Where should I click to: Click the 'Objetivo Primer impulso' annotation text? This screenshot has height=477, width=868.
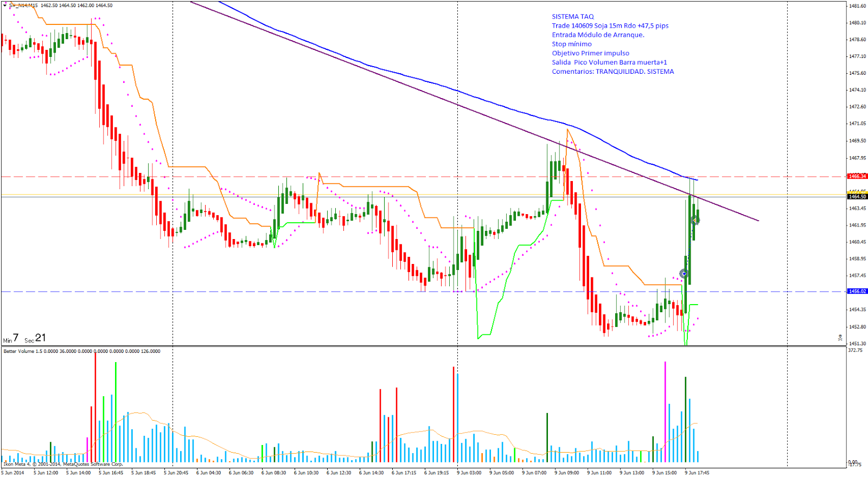tap(590, 53)
